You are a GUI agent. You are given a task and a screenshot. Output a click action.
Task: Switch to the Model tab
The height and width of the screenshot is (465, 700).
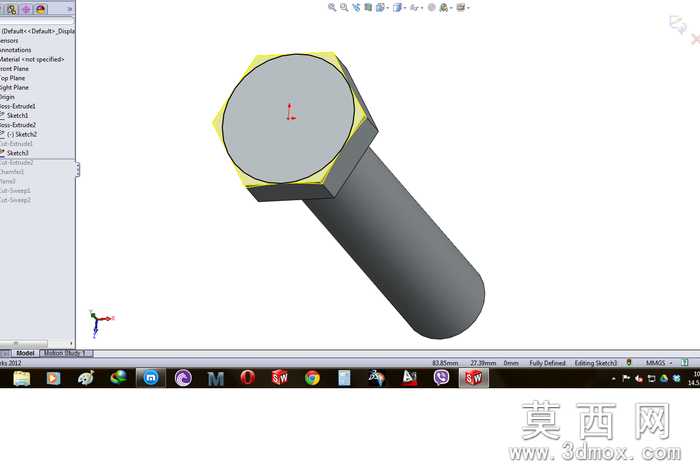pyautogui.click(x=25, y=353)
